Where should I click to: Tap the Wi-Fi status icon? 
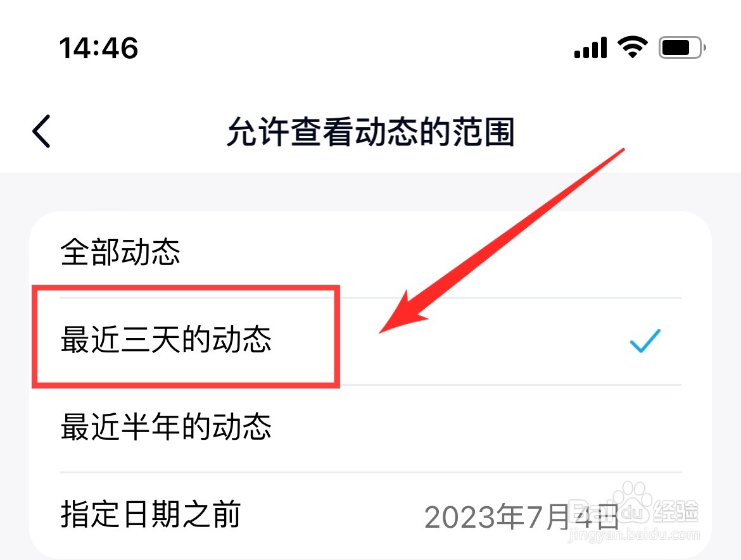[632, 47]
